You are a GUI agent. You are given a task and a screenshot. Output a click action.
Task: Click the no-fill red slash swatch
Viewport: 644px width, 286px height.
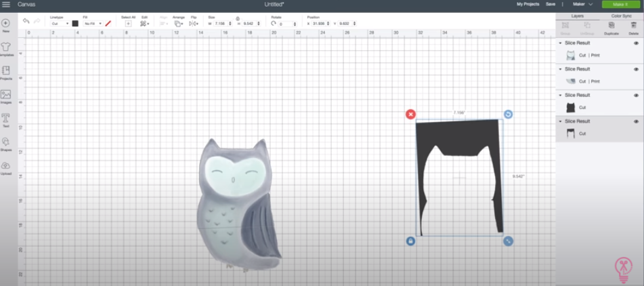[x=108, y=24]
